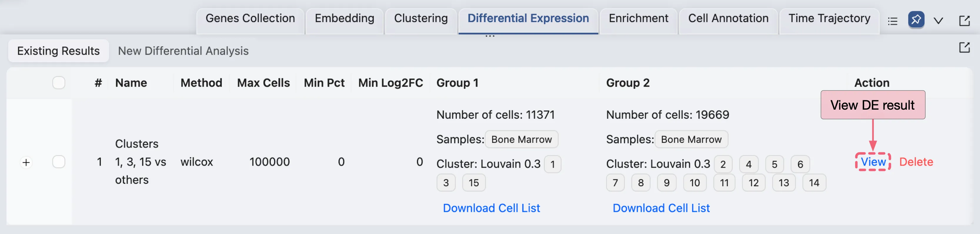Click cluster 14 tag in Group 2
The image size is (980, 234).
point(814,183)
